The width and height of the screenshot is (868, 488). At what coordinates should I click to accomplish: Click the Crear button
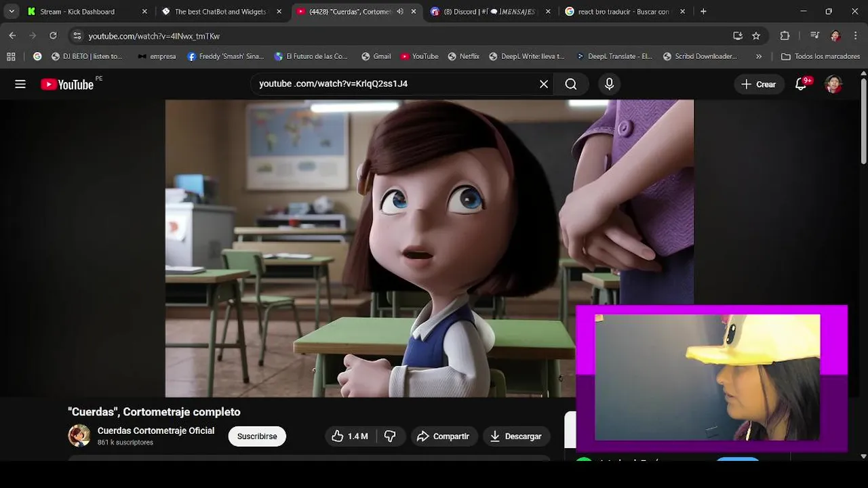(x=759, y=84)
